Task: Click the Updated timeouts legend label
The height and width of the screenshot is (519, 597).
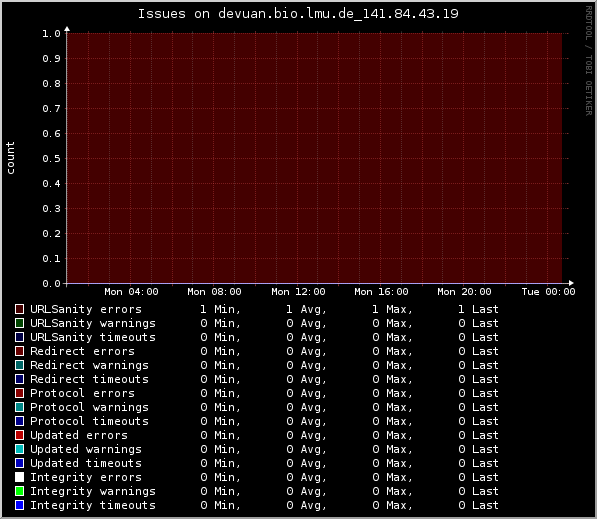Action: (86, 463)
